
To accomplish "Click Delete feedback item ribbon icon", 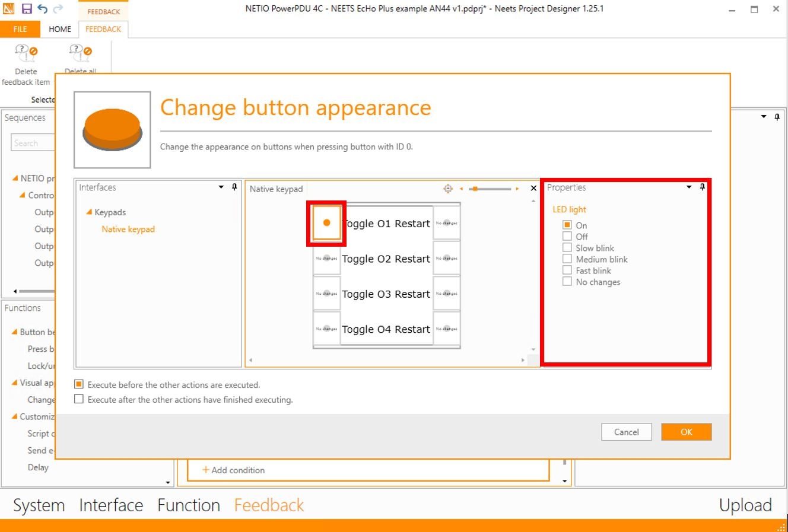I will click(26, 53).
